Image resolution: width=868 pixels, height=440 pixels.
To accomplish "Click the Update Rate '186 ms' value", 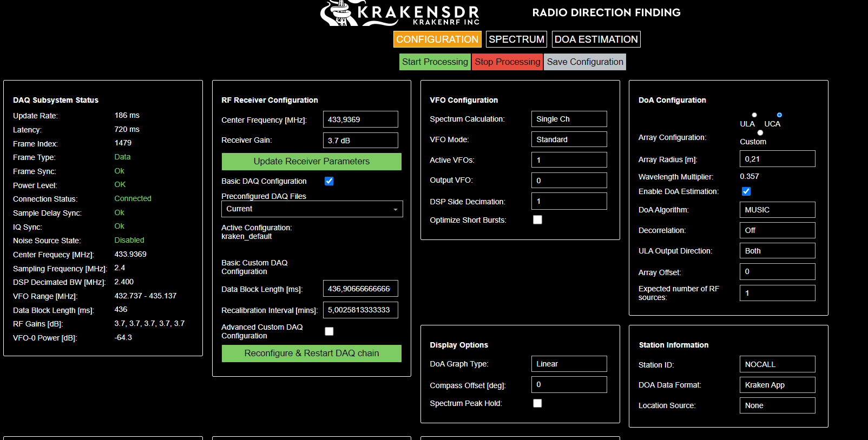I will tap(127, 115).
